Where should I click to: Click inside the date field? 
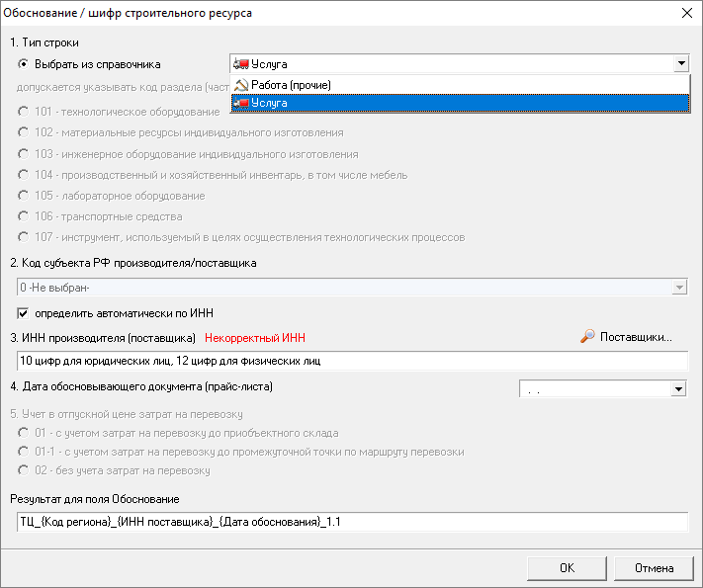coord(595,389)
